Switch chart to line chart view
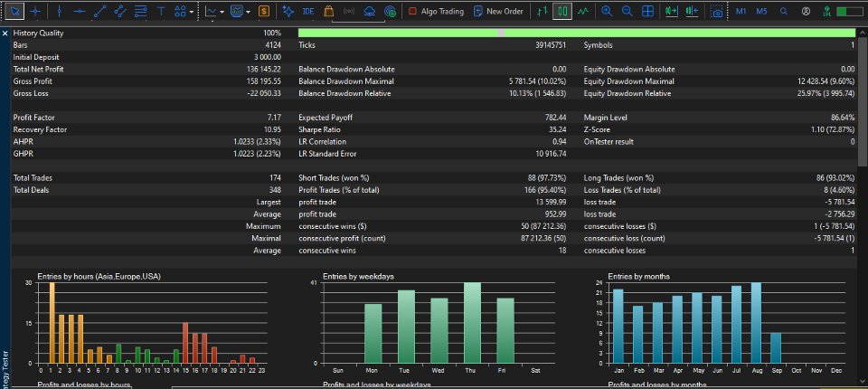This screenshot has height=389, width=868. click(582, 11)
